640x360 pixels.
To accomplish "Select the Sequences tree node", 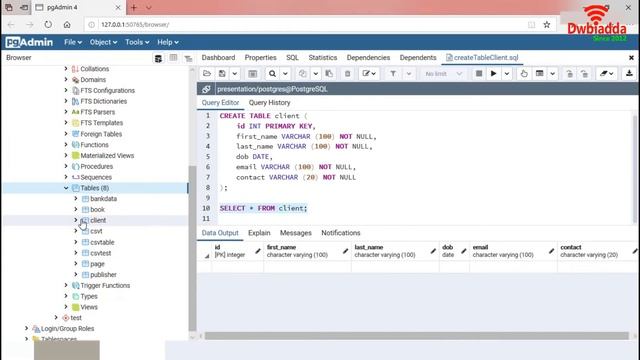I will [96, 177].
